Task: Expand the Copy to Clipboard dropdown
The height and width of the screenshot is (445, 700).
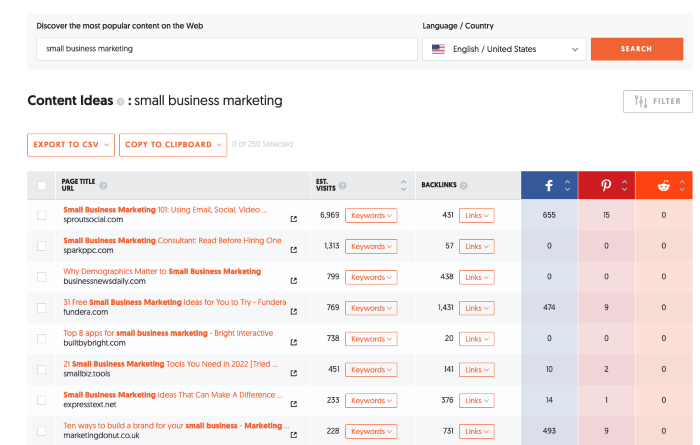Action: [172, 145]
